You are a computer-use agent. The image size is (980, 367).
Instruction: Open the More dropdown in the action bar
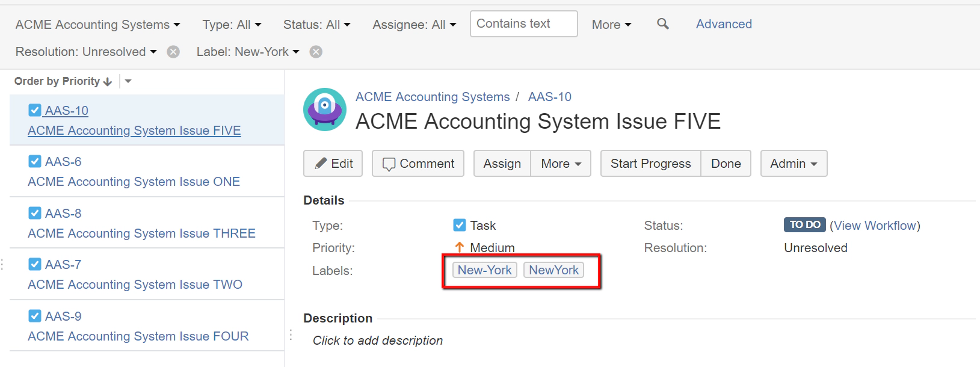[x=559, y=163]
